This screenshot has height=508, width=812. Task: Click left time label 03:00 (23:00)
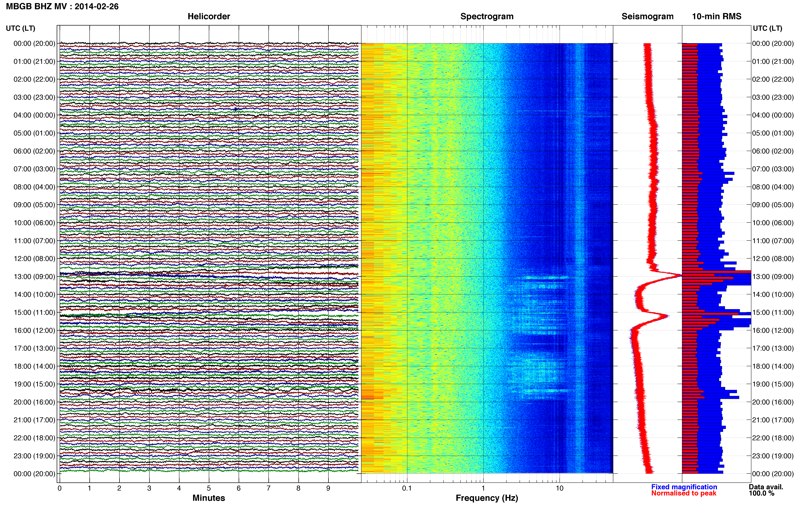(x=34, y=97)
